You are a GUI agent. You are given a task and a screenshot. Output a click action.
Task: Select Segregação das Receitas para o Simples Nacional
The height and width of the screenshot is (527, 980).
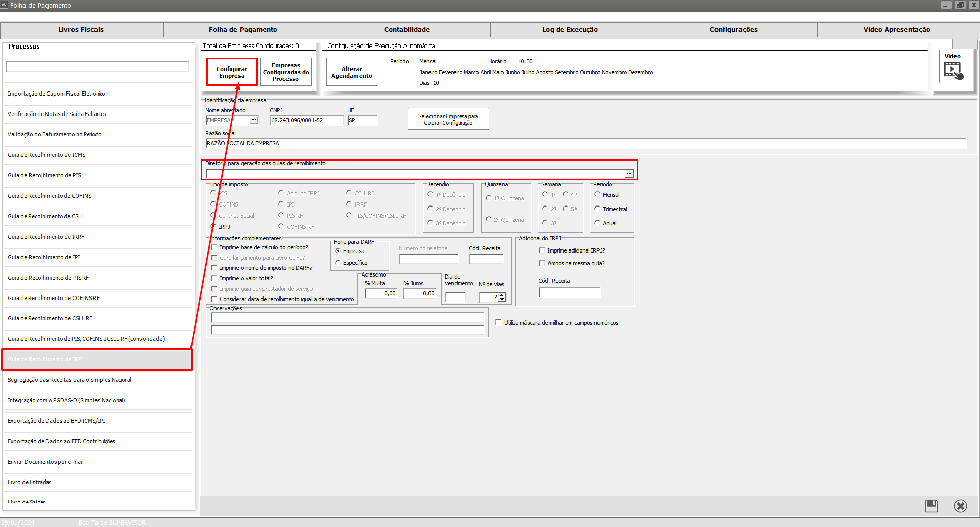tap(98, 380)
